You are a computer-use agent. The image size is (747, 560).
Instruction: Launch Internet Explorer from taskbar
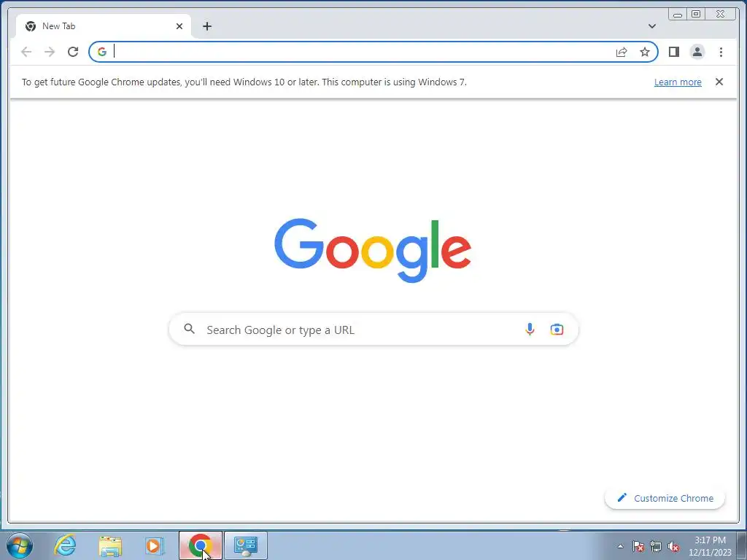[65, 545]
